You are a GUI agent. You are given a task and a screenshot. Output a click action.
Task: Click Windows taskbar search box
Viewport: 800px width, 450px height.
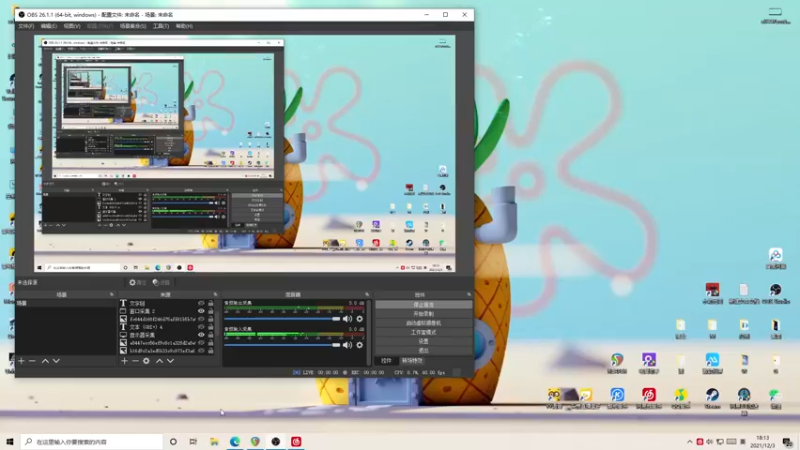(x=92, y=442)
